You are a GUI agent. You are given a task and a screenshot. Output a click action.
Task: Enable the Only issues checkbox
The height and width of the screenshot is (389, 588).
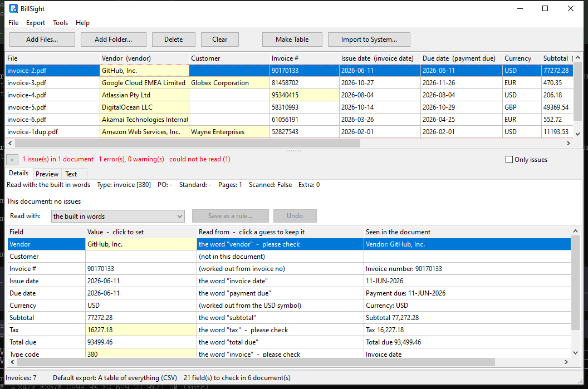[x=509, y=160]
